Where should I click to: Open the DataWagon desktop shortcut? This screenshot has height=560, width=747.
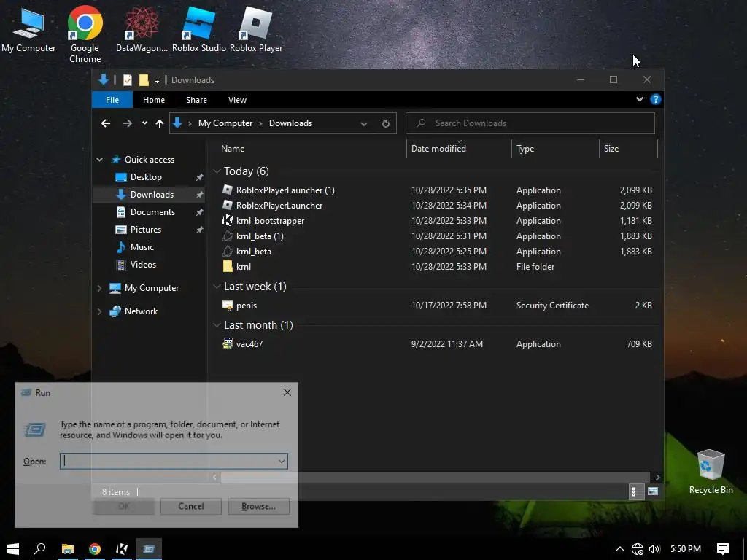click(x=142, y=29)
